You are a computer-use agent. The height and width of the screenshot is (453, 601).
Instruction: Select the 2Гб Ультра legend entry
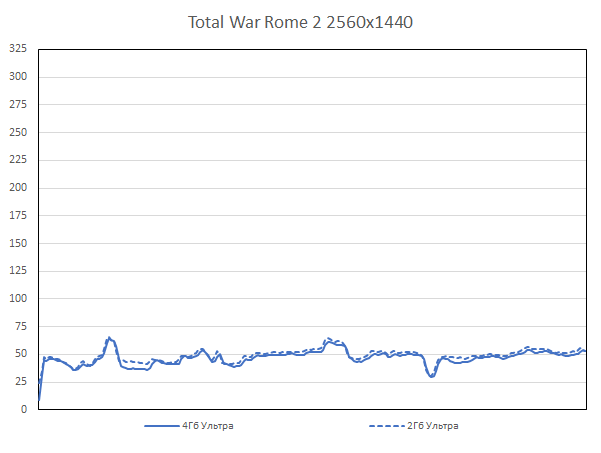(433, 426)
